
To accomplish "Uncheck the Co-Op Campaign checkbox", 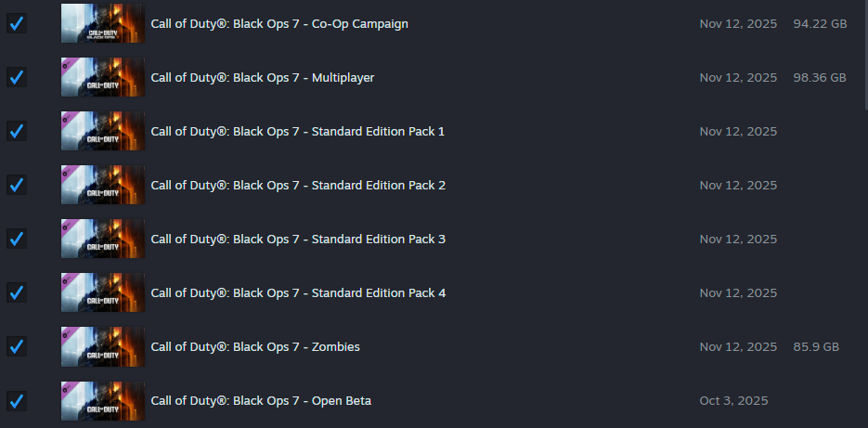I will (17, 24).
